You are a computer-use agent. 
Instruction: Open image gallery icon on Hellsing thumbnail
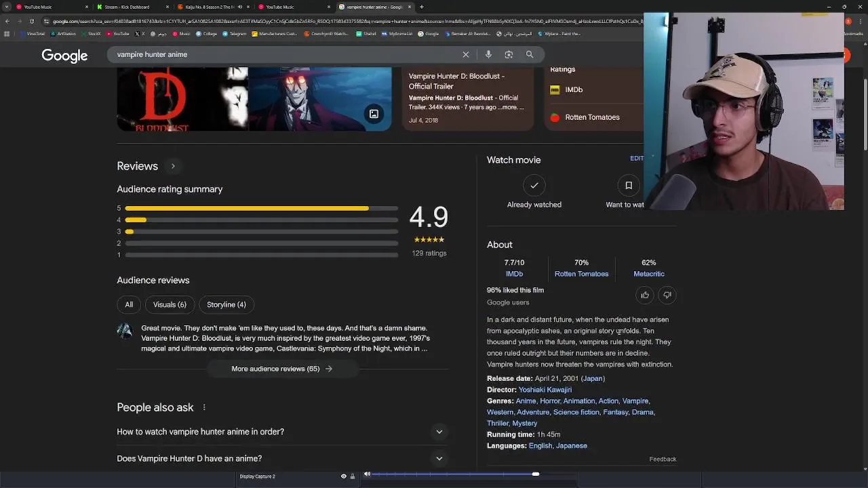tap(374, 114)
